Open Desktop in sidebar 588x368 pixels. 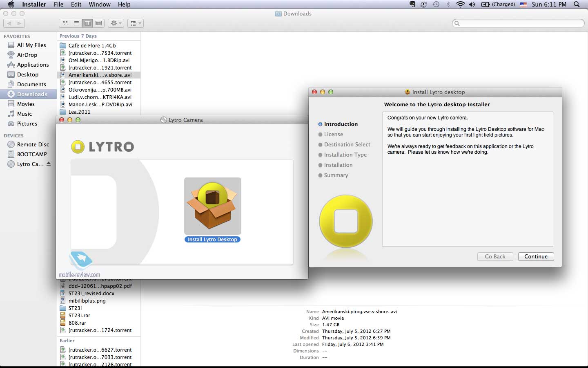(28, 74)
